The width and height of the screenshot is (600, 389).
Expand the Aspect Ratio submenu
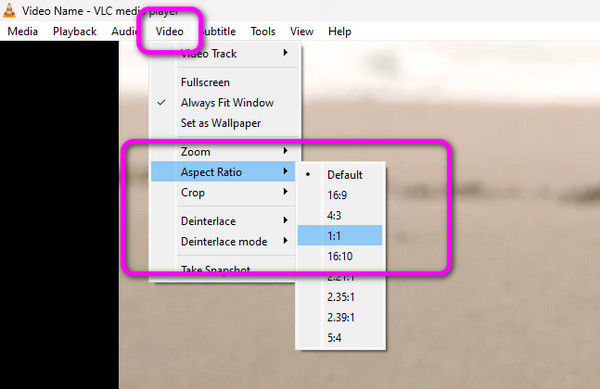(x=223, y=172)
